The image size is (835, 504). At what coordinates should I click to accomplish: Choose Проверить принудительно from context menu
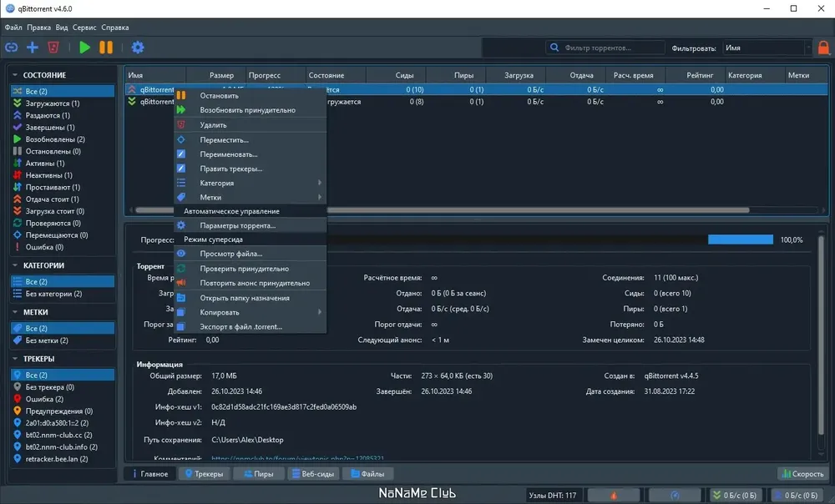click(x=250, y=268)
